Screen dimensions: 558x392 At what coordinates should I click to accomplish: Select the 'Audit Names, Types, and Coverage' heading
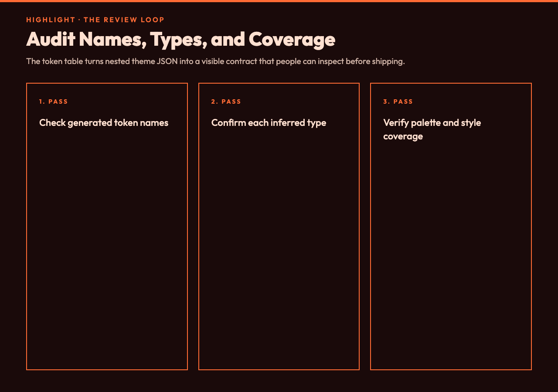(180, 39)
